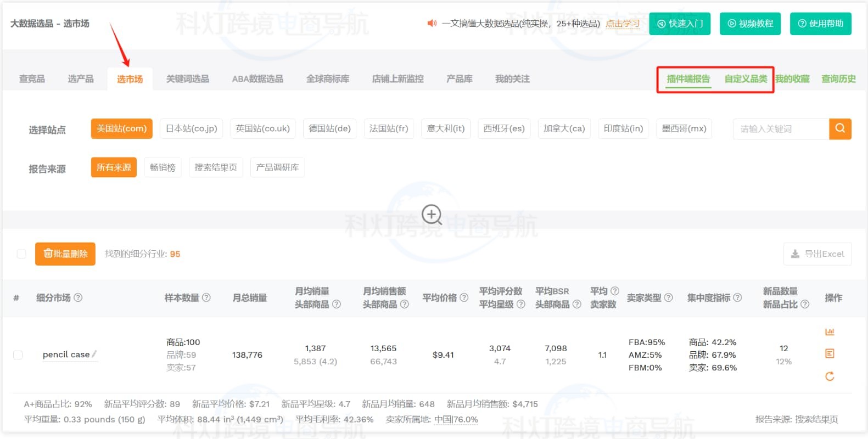Open the 点击学习 link

click(x=623, y=24)
